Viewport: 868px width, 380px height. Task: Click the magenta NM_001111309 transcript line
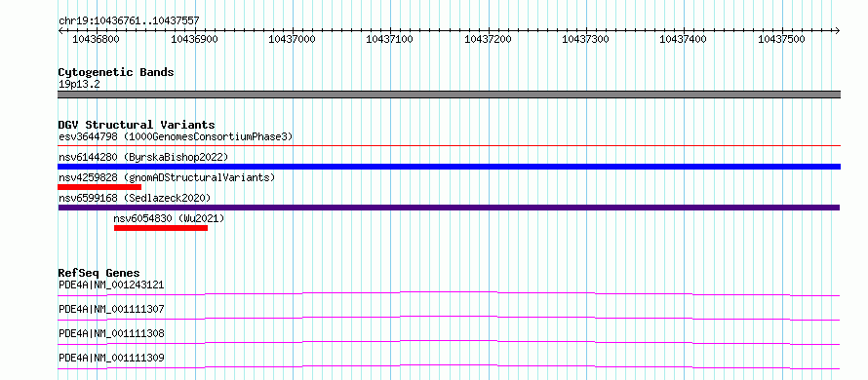449,366
